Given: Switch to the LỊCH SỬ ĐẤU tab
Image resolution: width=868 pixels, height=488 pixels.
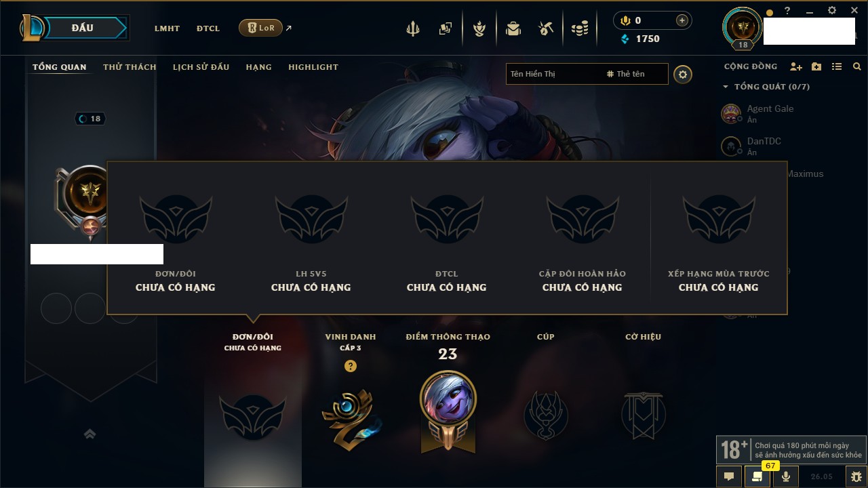Looking at the screenshot, I should point(201,67).
